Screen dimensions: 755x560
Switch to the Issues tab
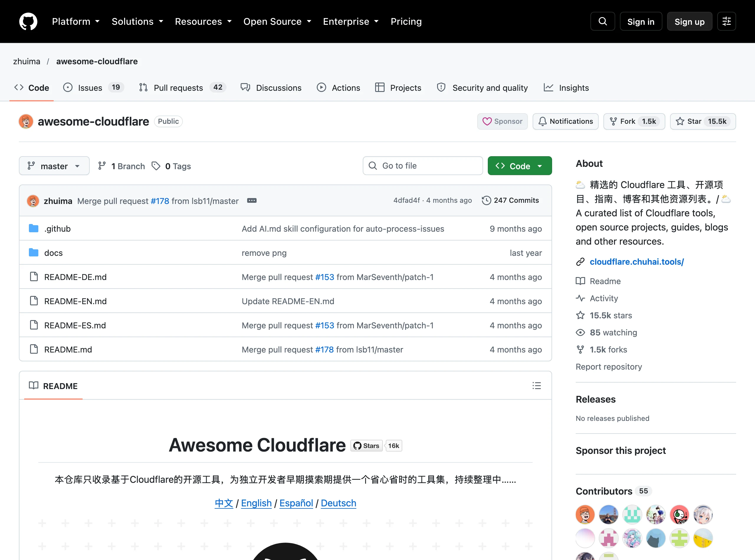pyautogui.click(x=93, y=88)
